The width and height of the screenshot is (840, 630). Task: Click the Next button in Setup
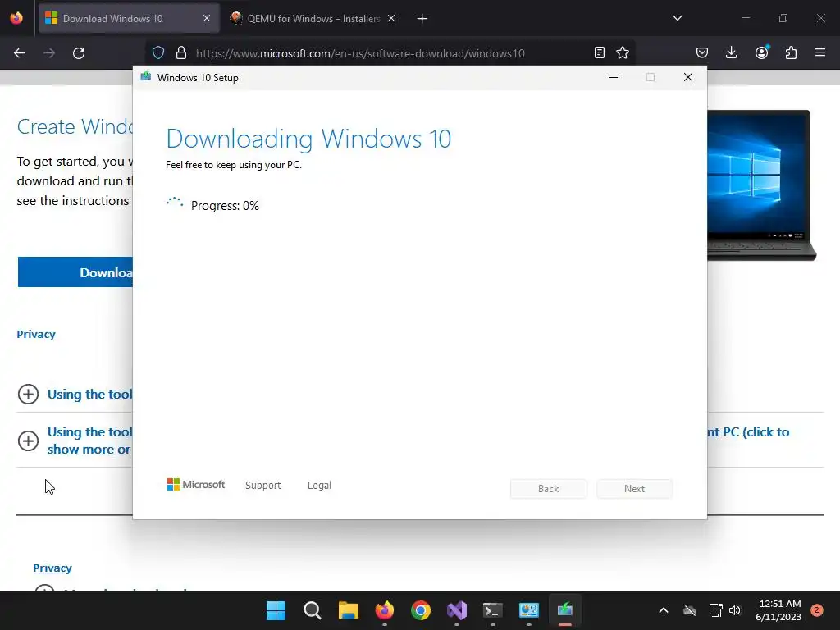point(634,489)
